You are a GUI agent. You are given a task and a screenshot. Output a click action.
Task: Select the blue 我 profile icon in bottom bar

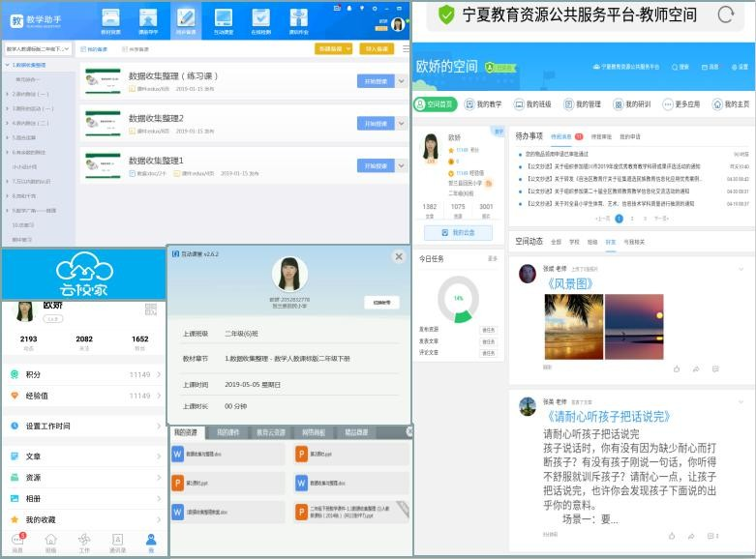click(151, 542)
